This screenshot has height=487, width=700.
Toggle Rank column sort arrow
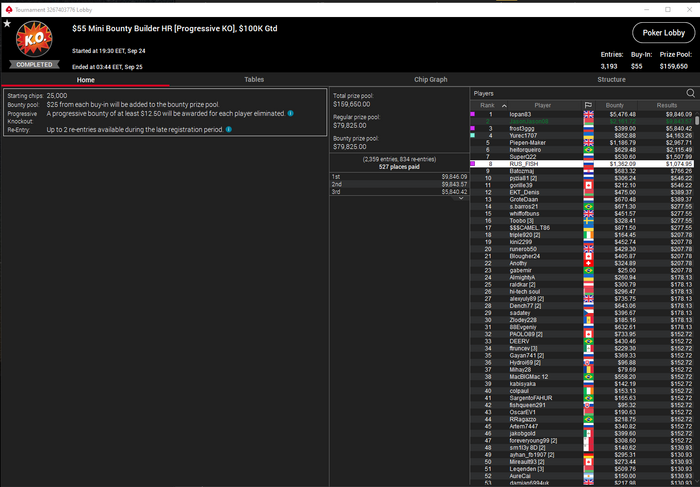pyautogui.click(x=504, y=106)
